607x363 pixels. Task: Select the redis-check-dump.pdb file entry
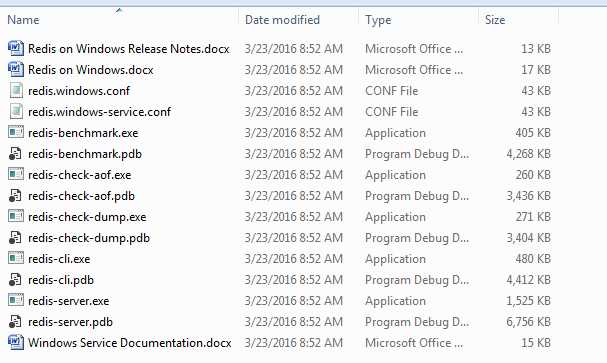point(279,238)
